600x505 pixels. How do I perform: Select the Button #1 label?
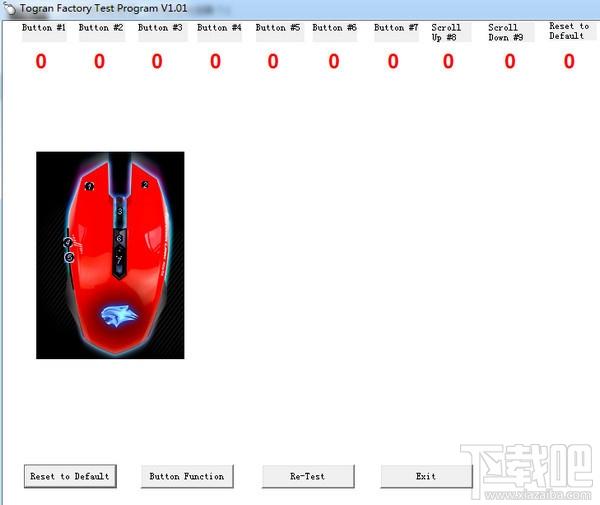tap(44, 28)
